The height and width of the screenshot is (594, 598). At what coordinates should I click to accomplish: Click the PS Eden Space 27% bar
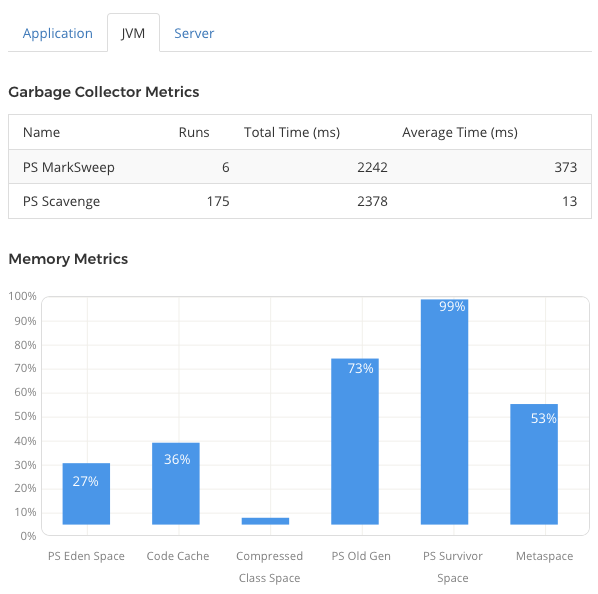86,494
